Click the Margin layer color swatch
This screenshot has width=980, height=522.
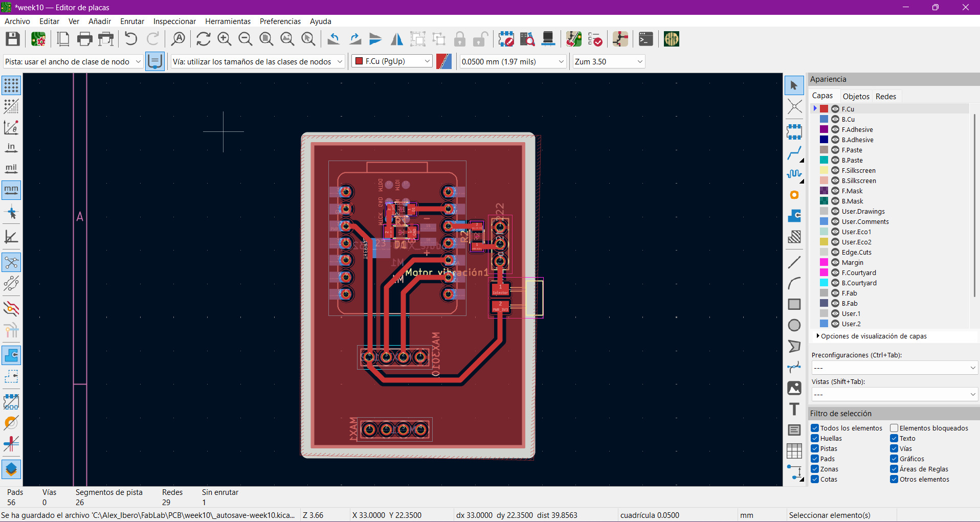coord(824,262)
